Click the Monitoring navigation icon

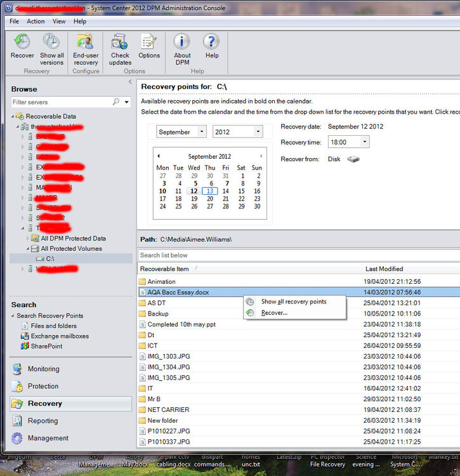17,369
